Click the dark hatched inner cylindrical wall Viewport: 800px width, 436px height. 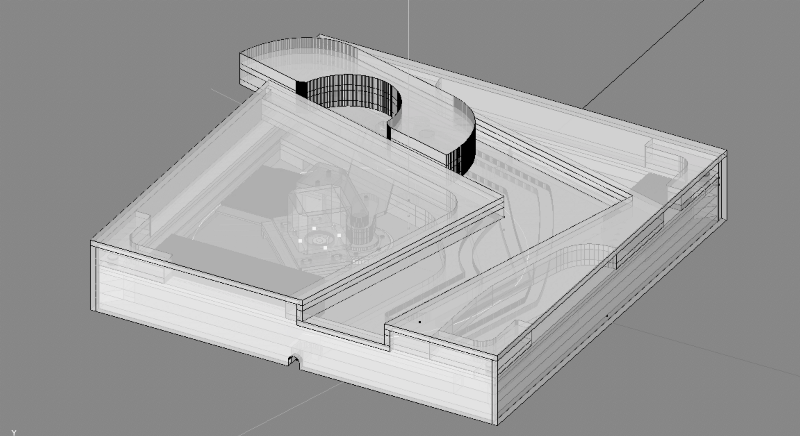click(345, 94)
